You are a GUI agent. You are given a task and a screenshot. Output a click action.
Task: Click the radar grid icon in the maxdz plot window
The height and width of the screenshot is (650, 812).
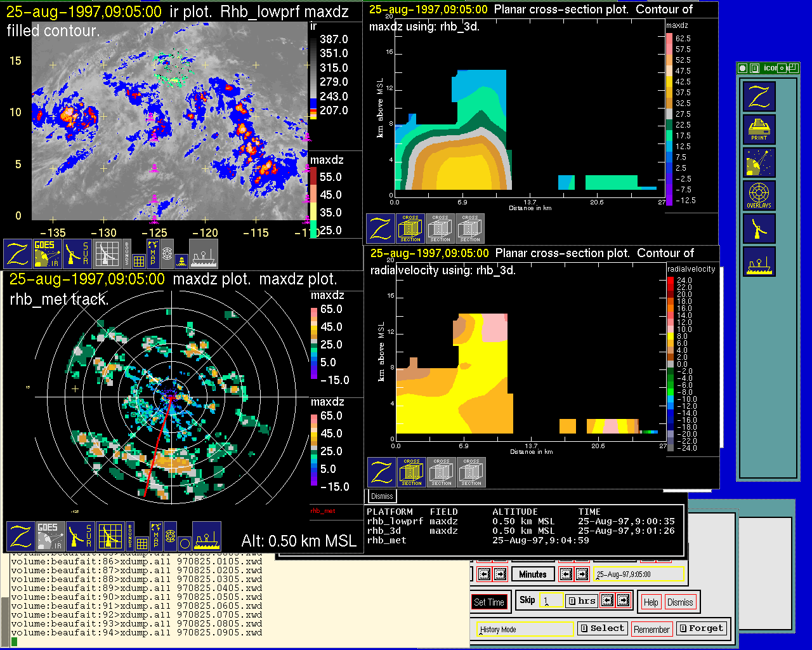coord(110,536)
